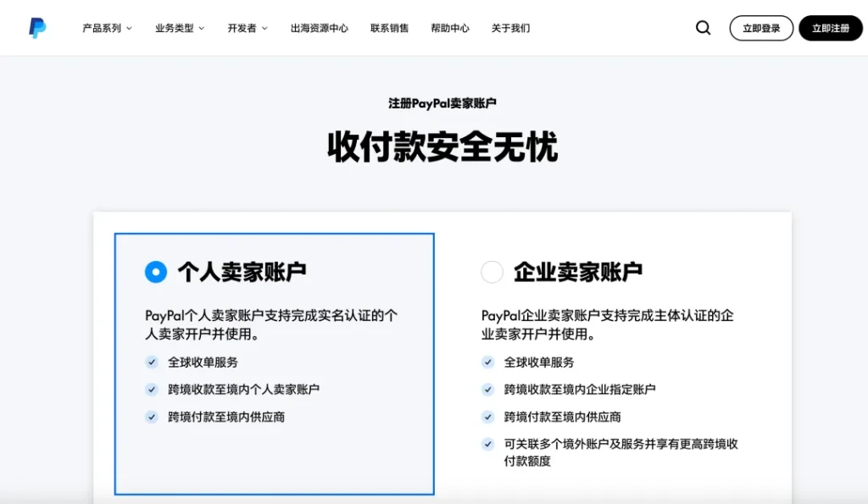The width and height of the screenshot is (868, 504).
Task: Open the 出海资源中心 menu item
Action: (318, 27)
